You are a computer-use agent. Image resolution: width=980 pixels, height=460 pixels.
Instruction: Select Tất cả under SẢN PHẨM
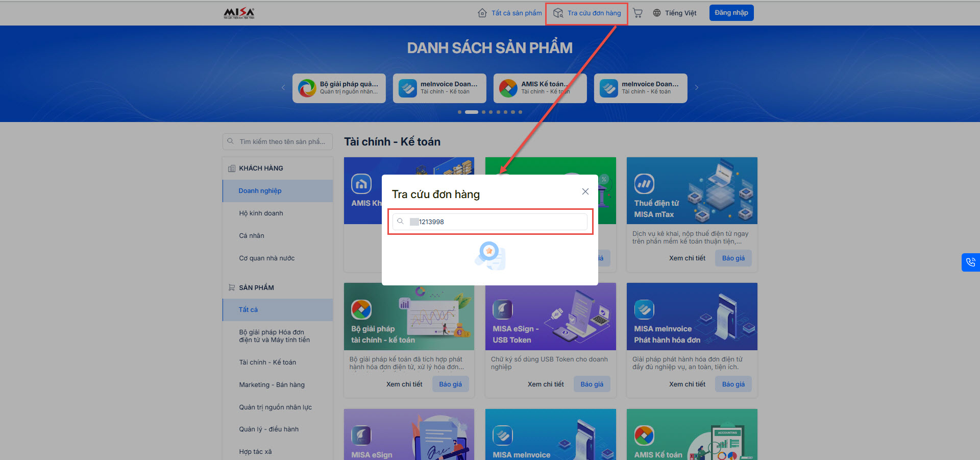pyautogui.click(x=278, y=310)
